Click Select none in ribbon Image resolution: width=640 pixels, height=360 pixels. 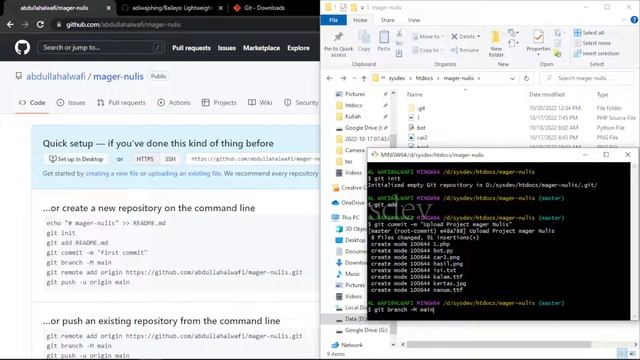pos(592,43)
